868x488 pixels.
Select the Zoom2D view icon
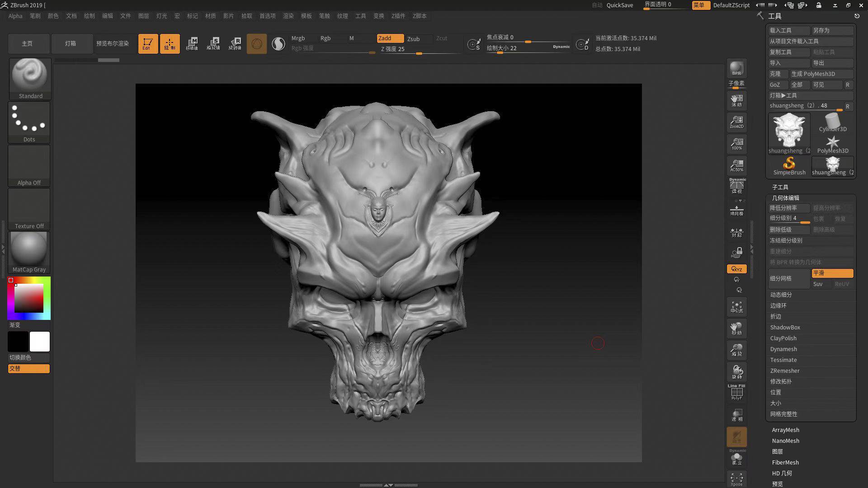[736, 122]
